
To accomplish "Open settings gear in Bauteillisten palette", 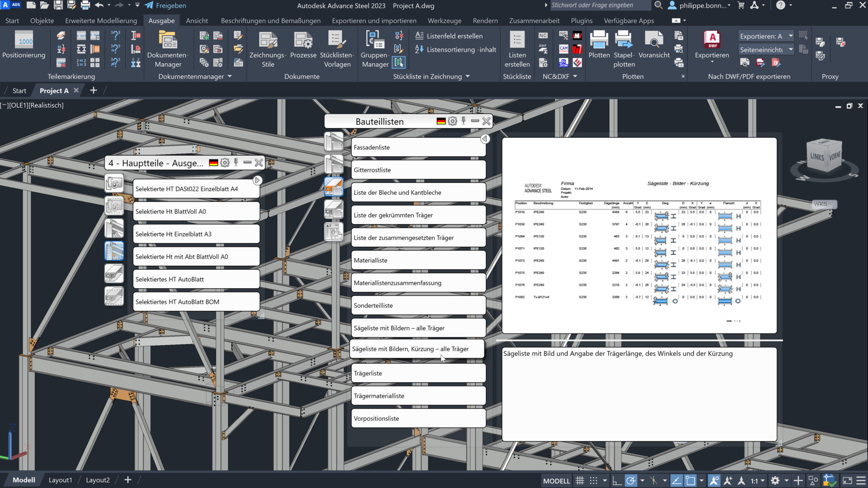I will (x=453, y=121).
